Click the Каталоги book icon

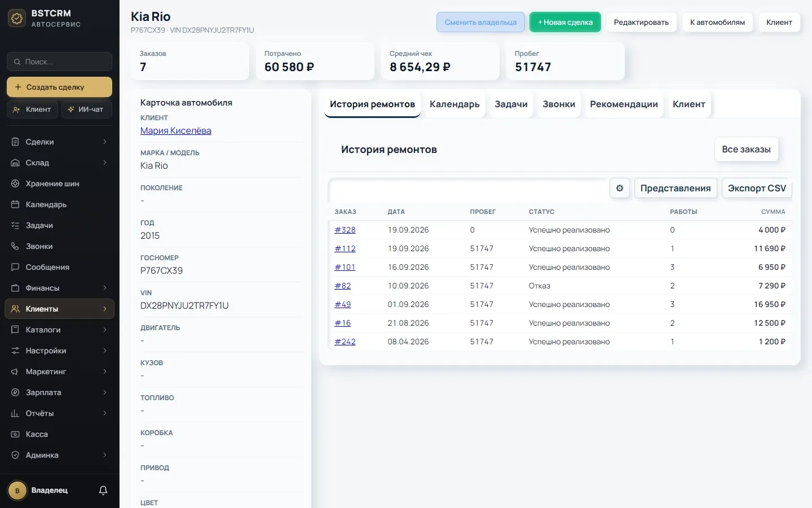(x=15, y=330)
